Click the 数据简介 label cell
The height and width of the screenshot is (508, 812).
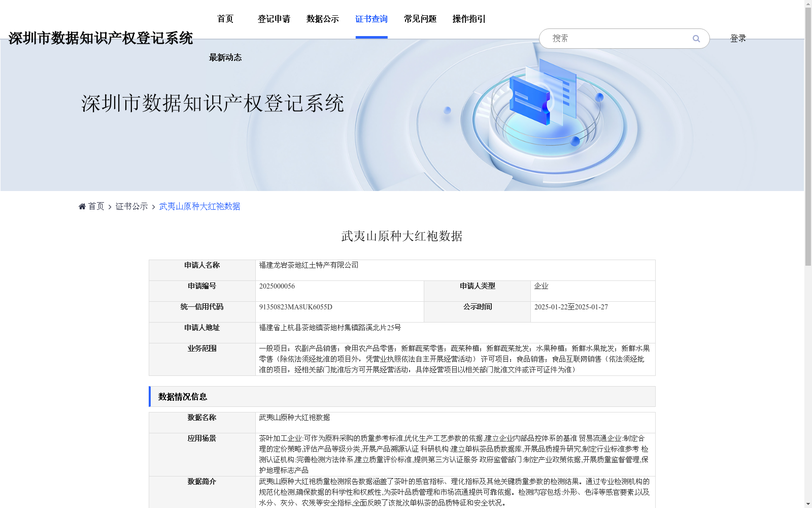[x=202, y=492]
